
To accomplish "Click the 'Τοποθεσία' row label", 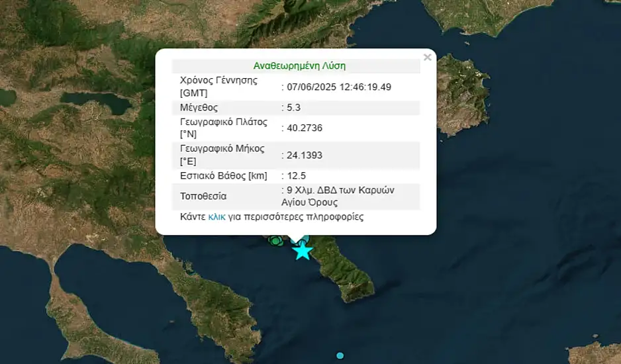I will point(203,197).
